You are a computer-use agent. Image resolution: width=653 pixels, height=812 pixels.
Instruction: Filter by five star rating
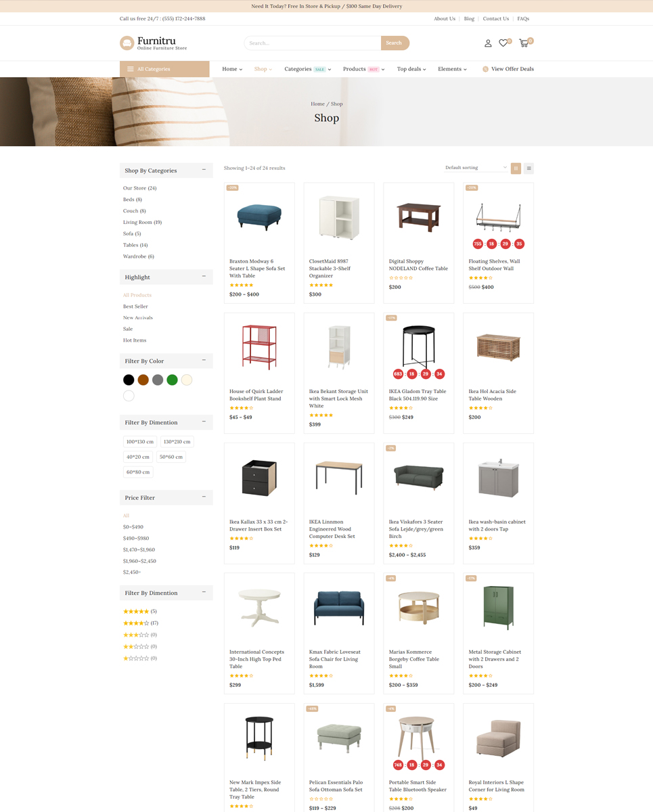[x=139, y=612]
